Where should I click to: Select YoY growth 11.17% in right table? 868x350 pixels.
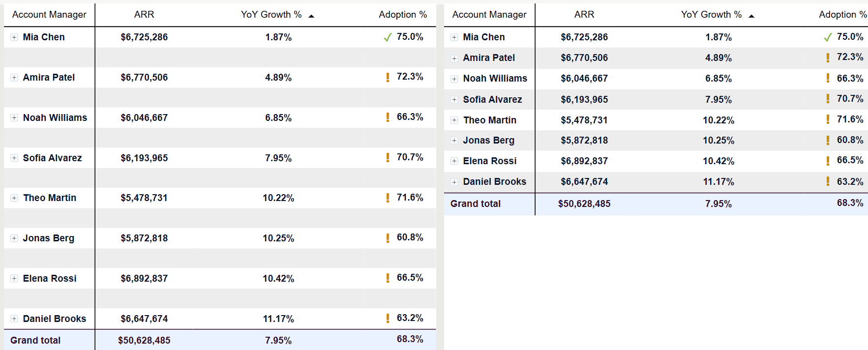point(718,182)
